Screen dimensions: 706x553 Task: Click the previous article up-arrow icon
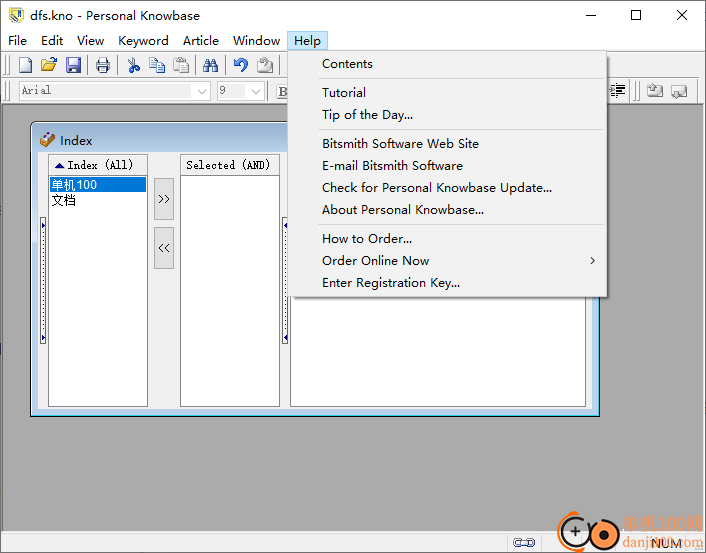click(x=655, y=91)
